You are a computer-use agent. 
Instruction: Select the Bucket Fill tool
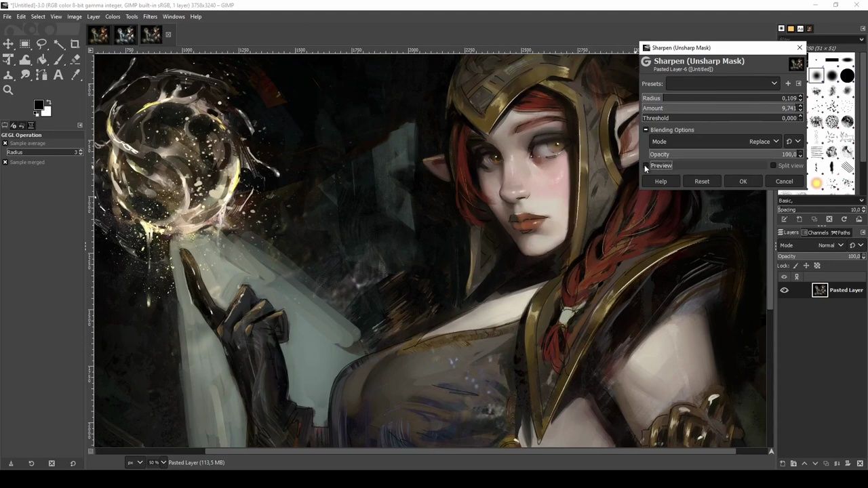click(41, 59)
